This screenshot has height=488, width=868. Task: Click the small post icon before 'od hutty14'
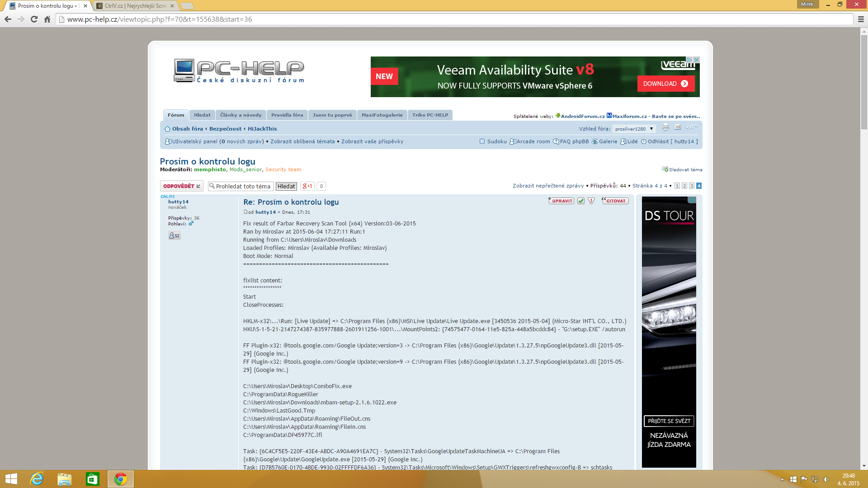coord(245,212)
